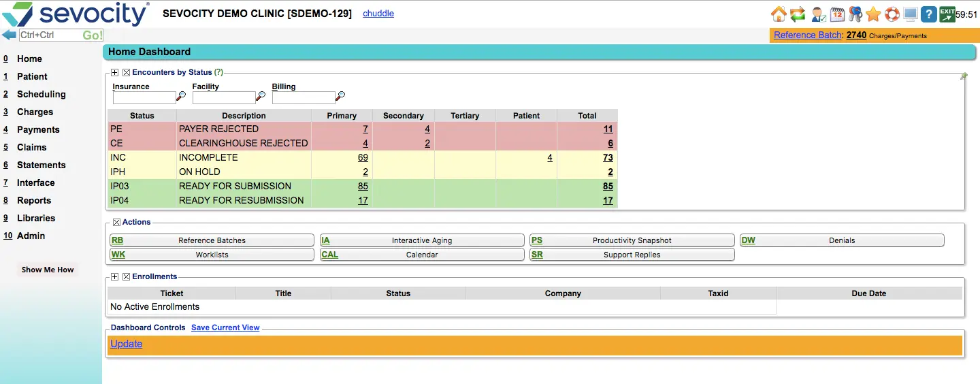Image resolution: width=980 pixels, height=384 pixels.
Task: Expand Enrollments section with plus box
Action: pyautogui.click(x=114, y=276)
